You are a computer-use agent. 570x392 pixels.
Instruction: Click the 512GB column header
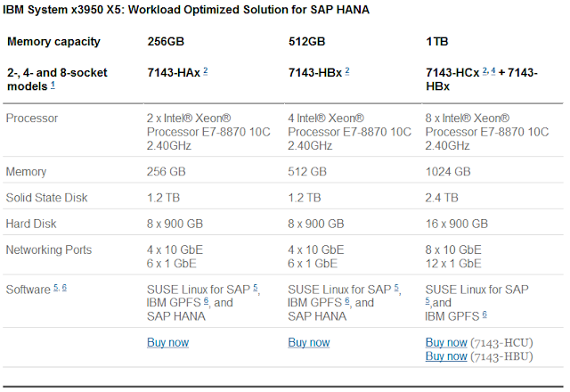pos(306,42)
